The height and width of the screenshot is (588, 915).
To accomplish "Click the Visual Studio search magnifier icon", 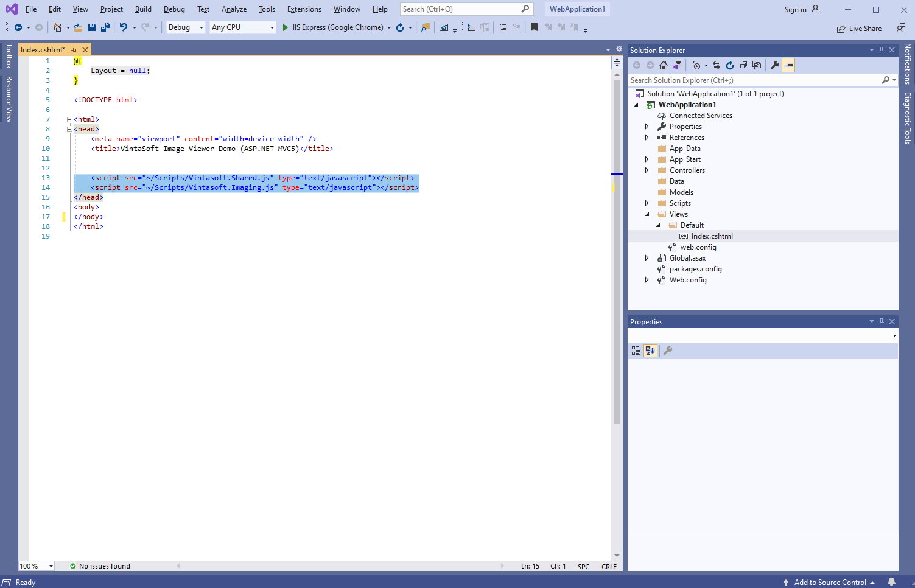I will click(x=525, y=9).
